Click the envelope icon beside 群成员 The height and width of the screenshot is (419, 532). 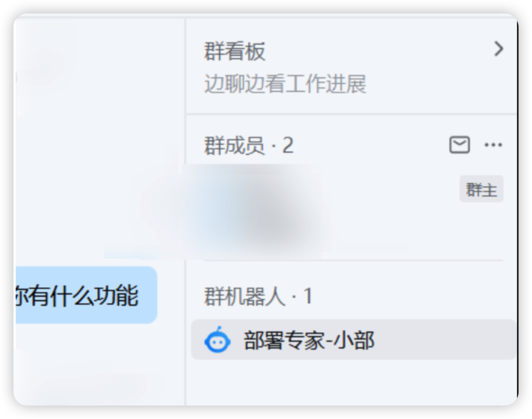tap(460, 144)
